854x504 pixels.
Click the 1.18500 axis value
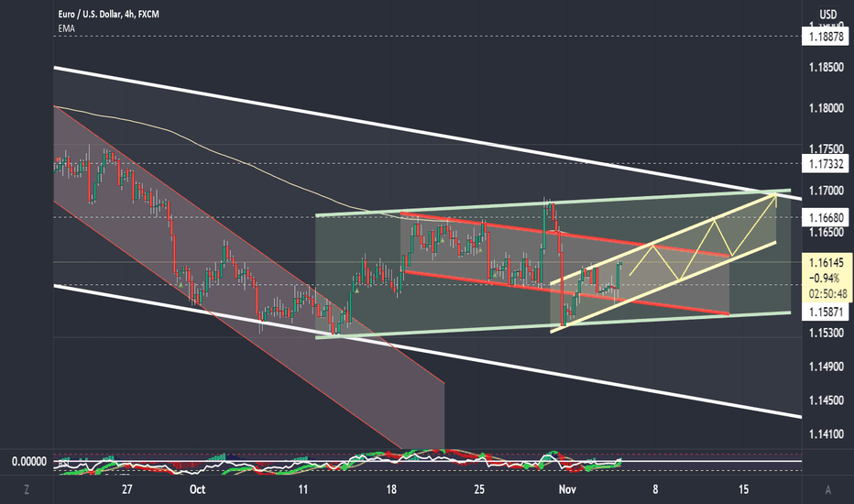tap(826, 68)
